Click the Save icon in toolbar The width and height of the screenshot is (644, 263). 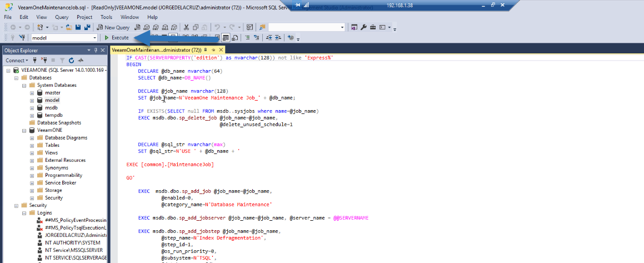tap(78, 28)
